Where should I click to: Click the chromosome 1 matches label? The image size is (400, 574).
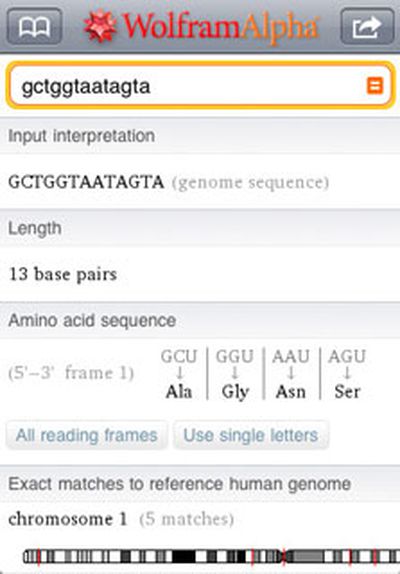click(121, 519)
